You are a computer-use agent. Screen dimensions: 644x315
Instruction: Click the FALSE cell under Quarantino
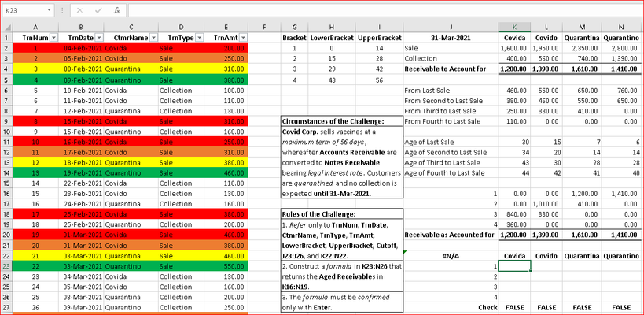click(621, 308)
